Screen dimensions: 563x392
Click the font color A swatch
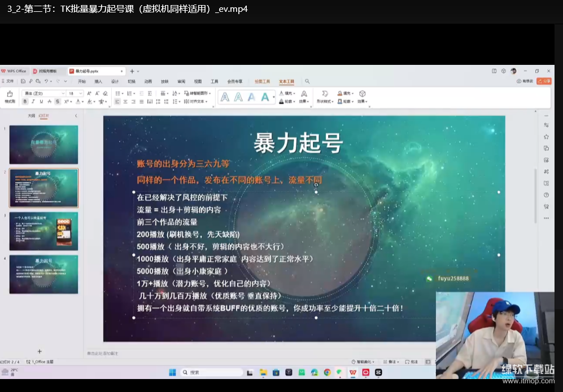pos(79,102)
